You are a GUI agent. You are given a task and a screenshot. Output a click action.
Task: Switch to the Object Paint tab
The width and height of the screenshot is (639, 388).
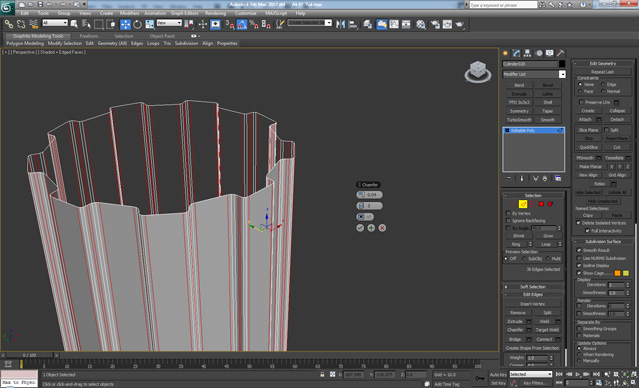tap(162, 36)
